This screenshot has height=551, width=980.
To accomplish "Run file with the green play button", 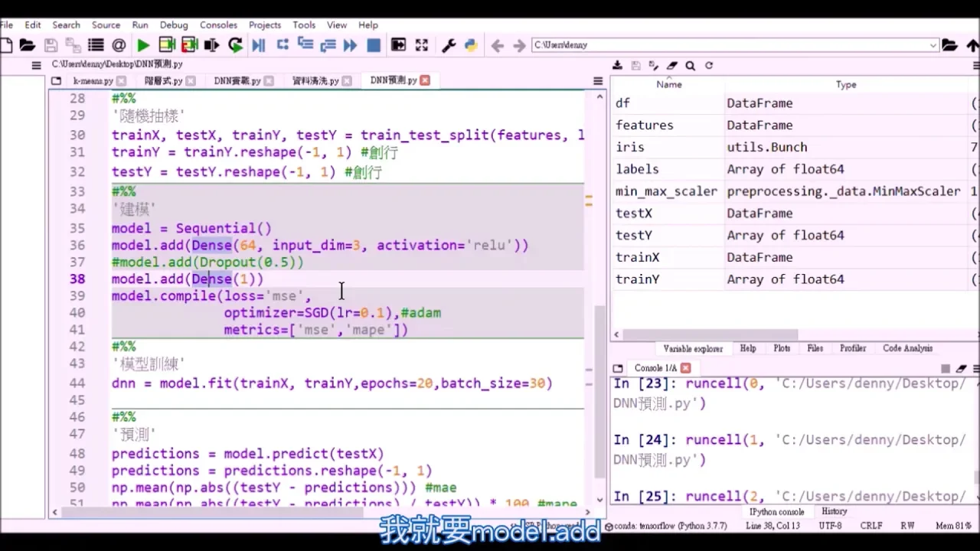I will [143, 46].
